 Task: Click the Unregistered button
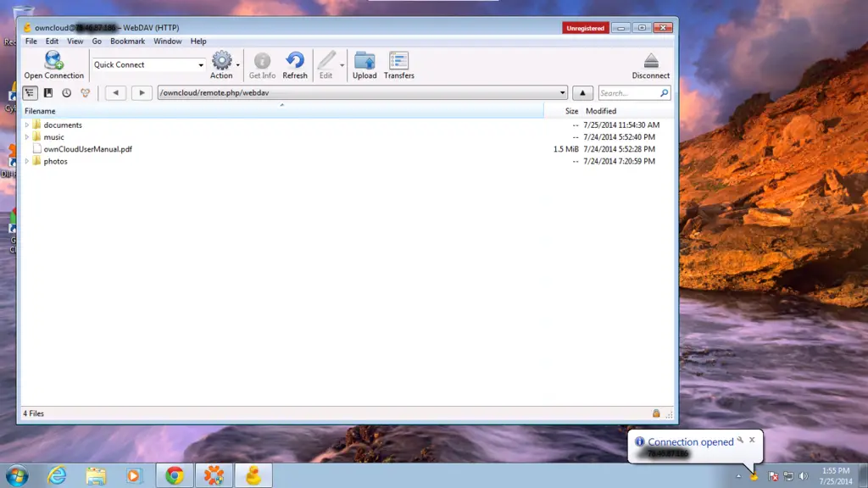[x=585, y=28]
